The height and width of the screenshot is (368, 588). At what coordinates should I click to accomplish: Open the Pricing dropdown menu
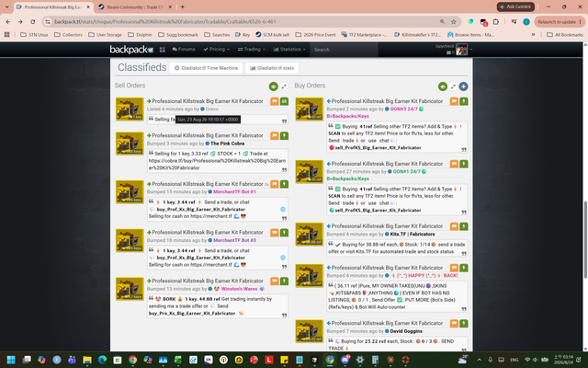[217, 49]
